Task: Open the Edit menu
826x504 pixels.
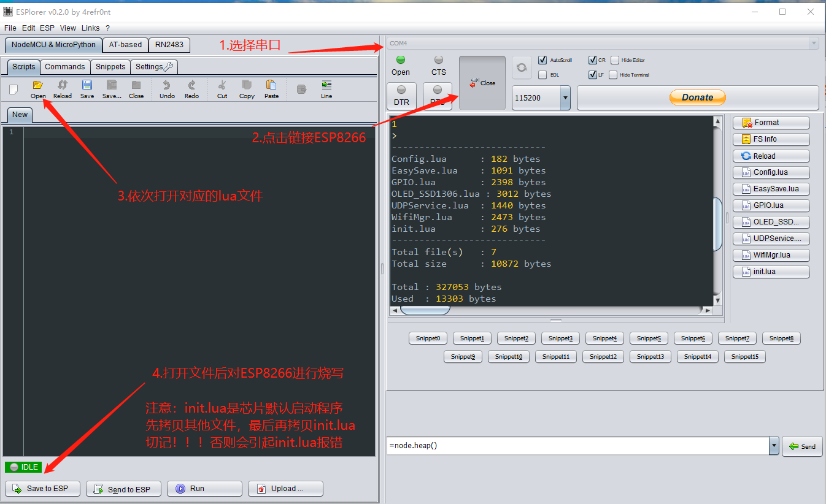Action: pos(29,28)
